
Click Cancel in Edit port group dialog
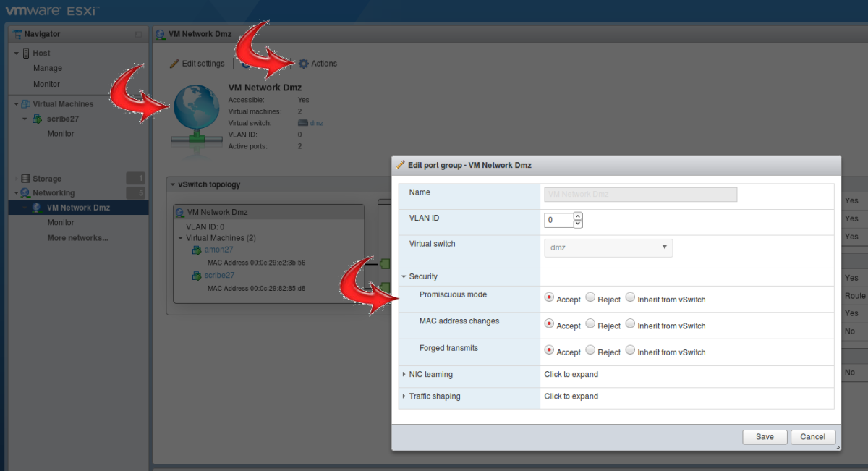812,437
